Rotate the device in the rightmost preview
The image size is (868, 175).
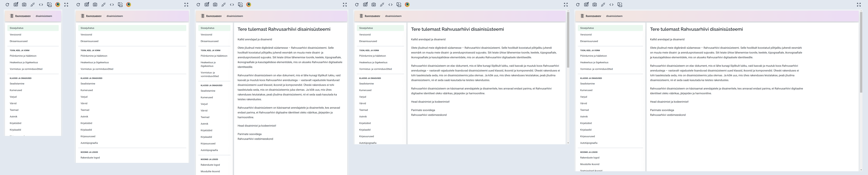[x=620, y=5]
